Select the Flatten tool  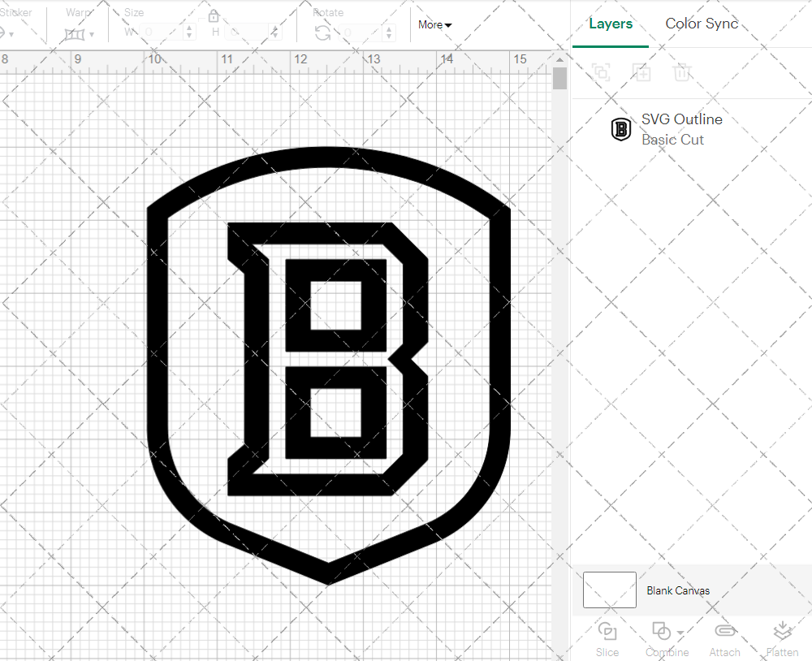click(x=782, y=639)
